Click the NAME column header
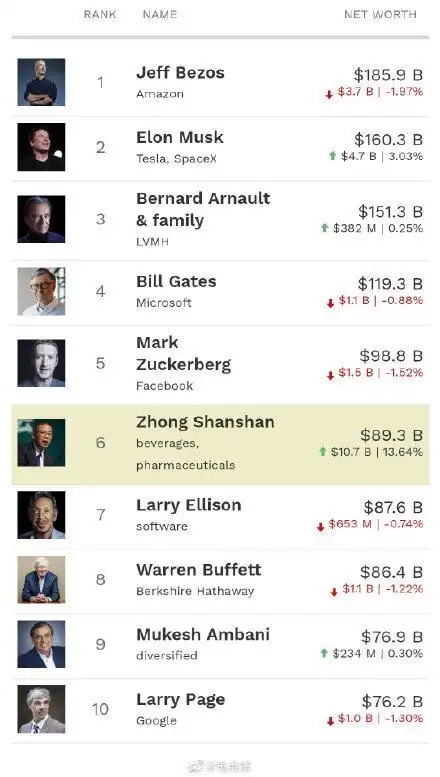The height and width of the screenshot is (777, 440). (x=160, y=14)
